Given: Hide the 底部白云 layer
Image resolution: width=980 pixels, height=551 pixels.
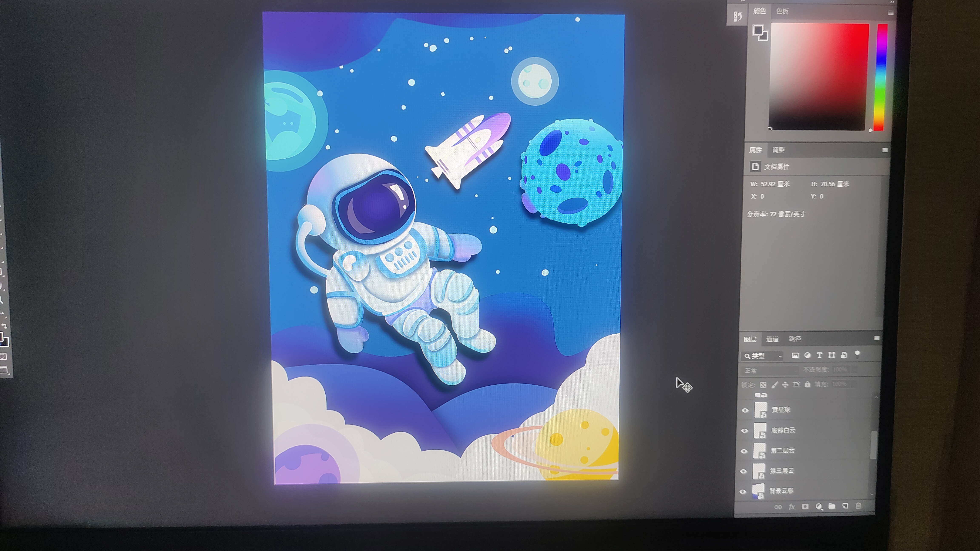Looking at the screenshot, I should click(745, 431).
